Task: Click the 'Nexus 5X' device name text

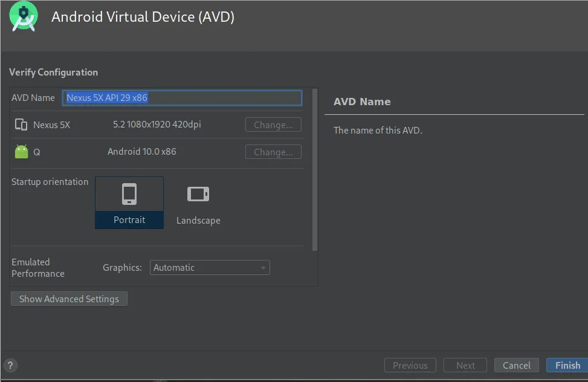Action: 52,125
